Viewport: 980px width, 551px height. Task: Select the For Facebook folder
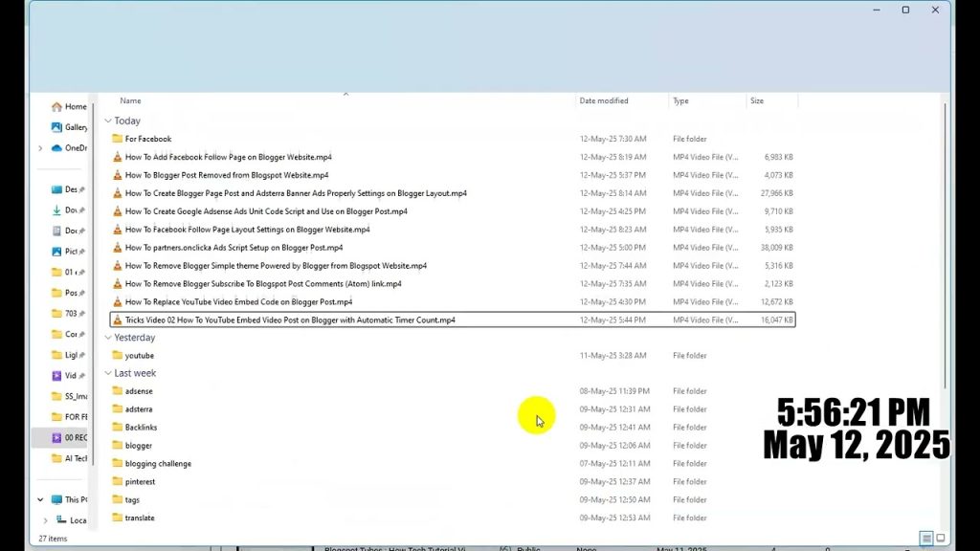[x=148, y=140]
